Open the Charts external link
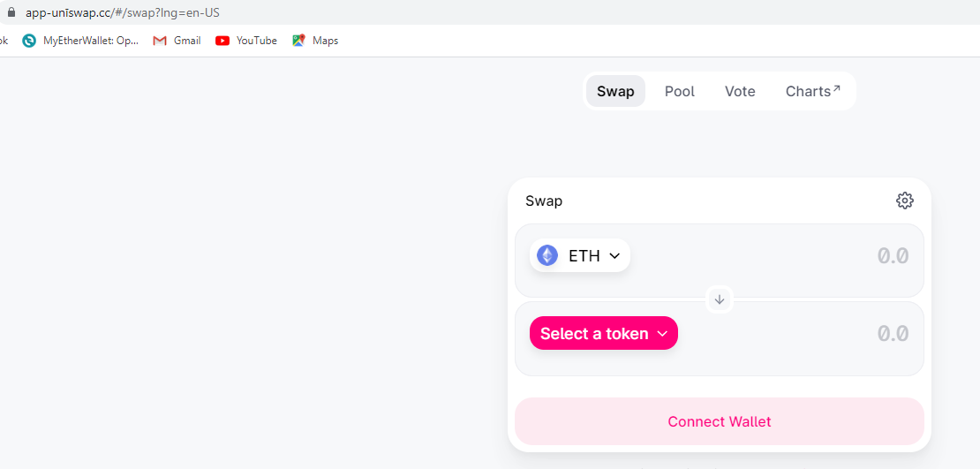The height and width of the screenshot is (469, 980). point(812,91)
